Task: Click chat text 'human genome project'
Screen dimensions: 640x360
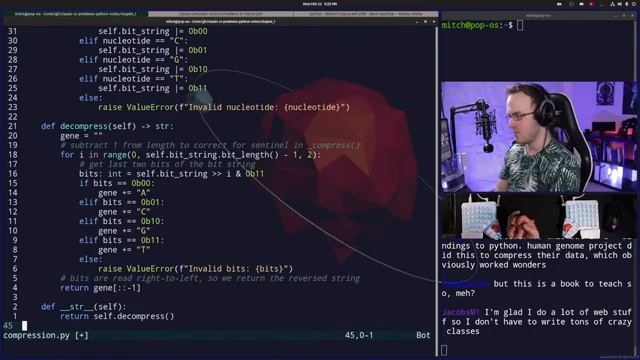Action: [574, 246]
